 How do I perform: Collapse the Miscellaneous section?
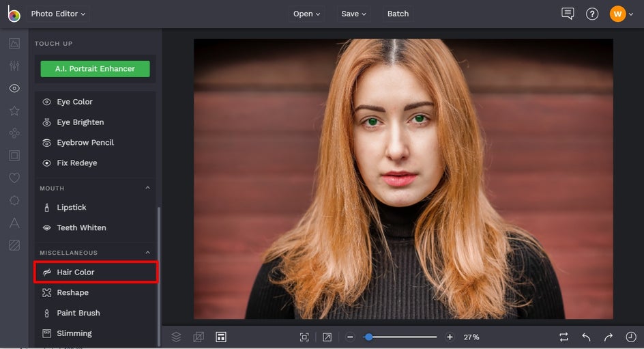click(148, 253)
